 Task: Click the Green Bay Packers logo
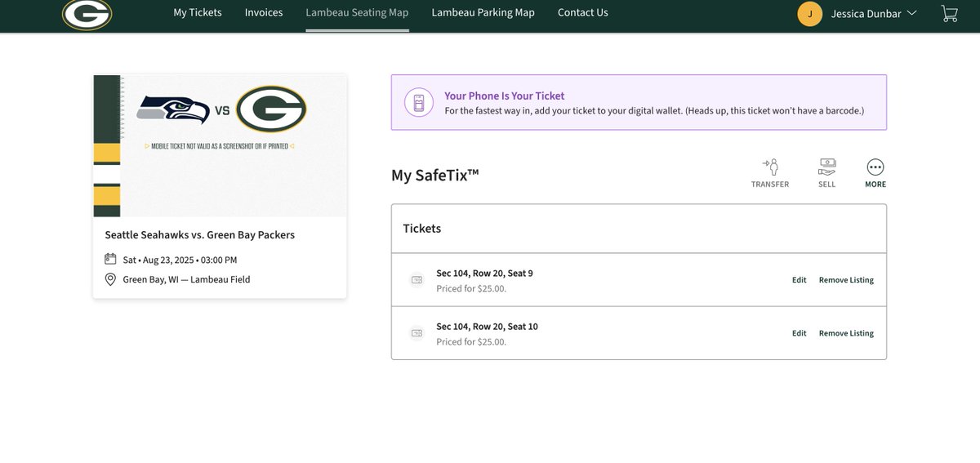click(x=87, y=14)
